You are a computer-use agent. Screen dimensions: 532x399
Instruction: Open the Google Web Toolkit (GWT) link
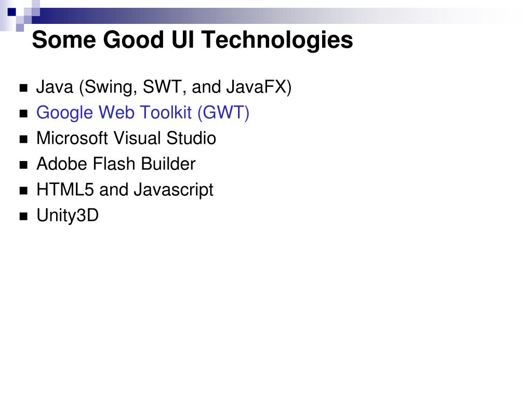143,113
